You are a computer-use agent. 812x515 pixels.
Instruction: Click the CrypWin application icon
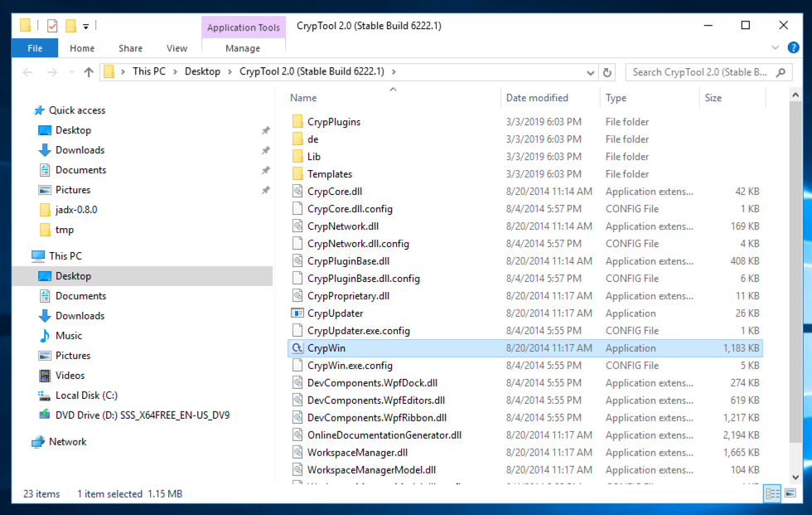(x=297, y=348)
